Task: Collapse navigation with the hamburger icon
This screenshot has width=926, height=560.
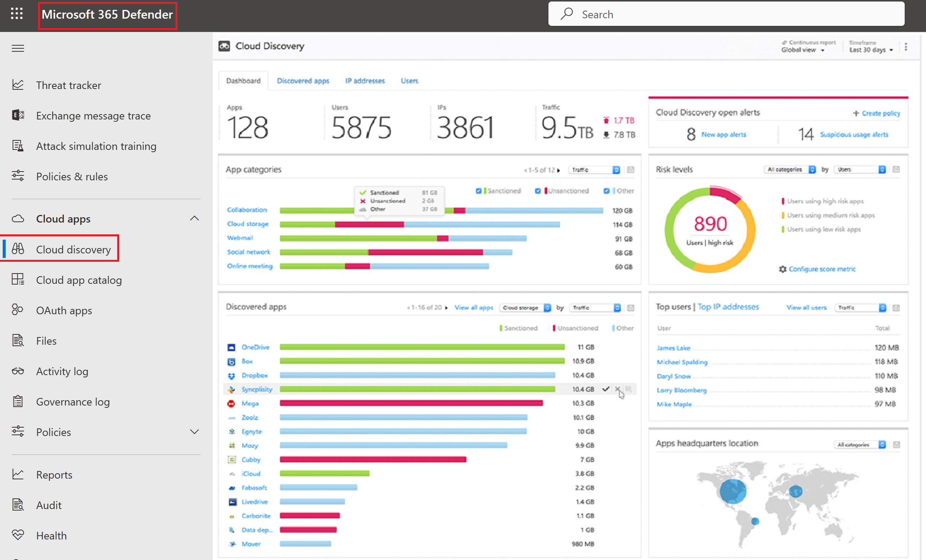Action: click(x=18, y=48)
